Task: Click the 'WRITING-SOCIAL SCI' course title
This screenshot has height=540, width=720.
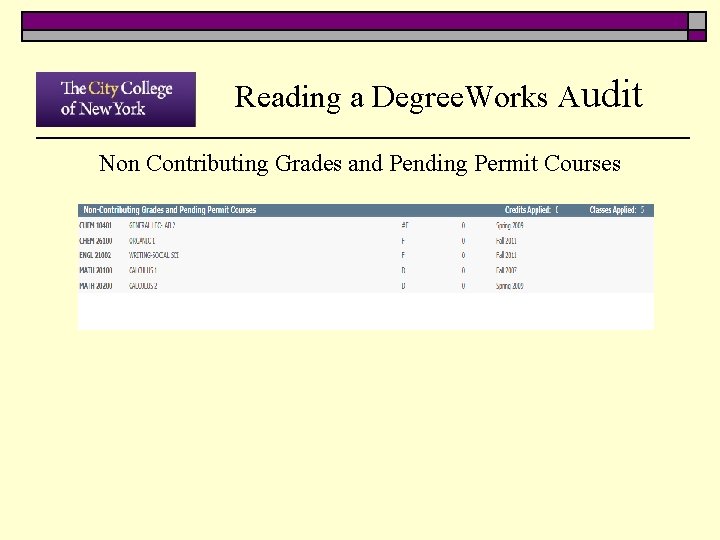Action: tap(154, 255)
